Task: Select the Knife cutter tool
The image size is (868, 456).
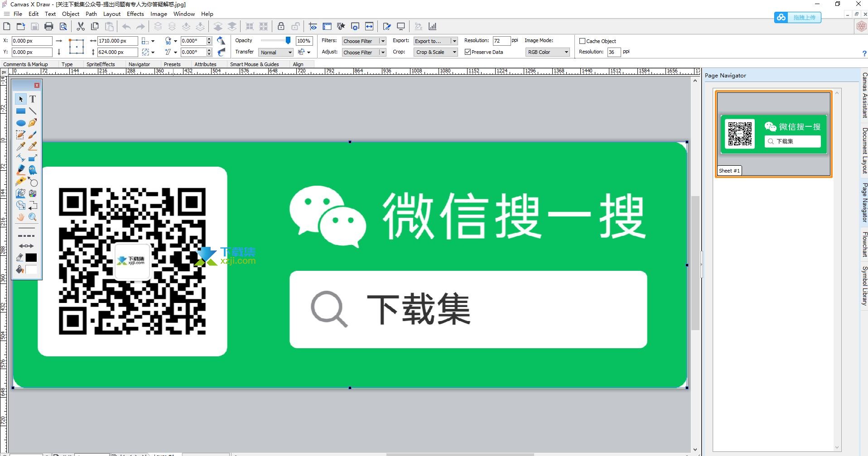Action: 20,182
